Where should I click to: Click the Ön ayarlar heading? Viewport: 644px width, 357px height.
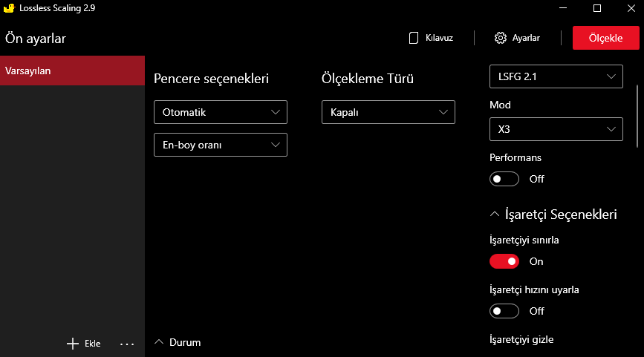pyautogui.click(x=36, y=38)
